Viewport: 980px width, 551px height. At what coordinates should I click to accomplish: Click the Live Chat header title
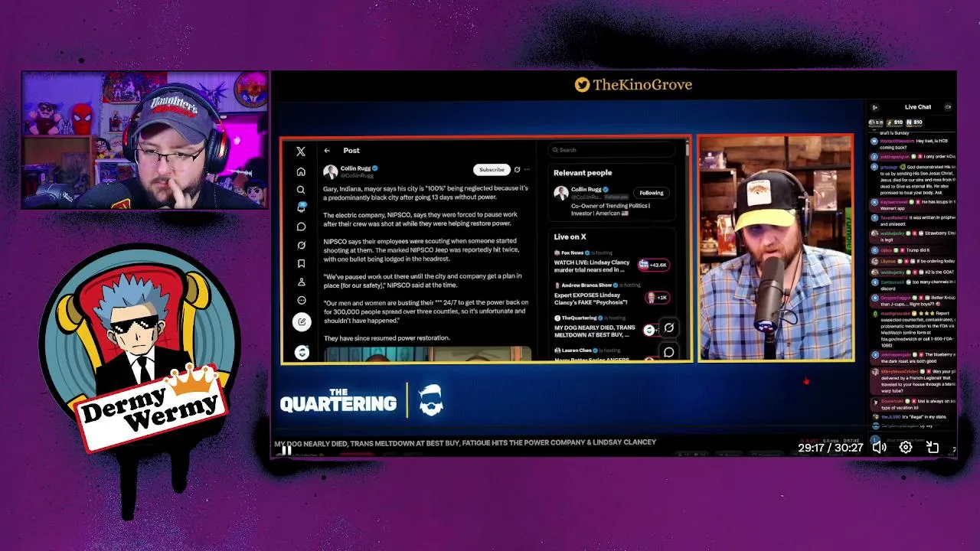[x=918, y=107]
